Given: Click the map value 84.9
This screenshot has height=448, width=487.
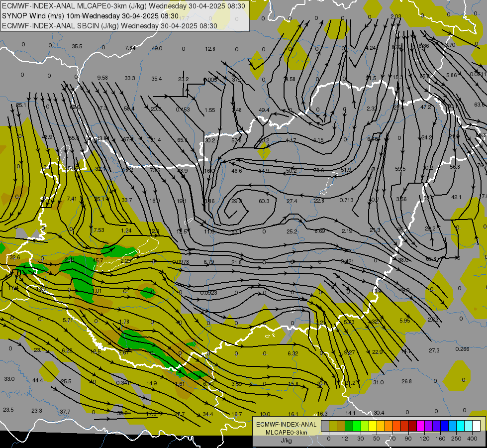Looking at the screenshot, I should click(264, 171).
